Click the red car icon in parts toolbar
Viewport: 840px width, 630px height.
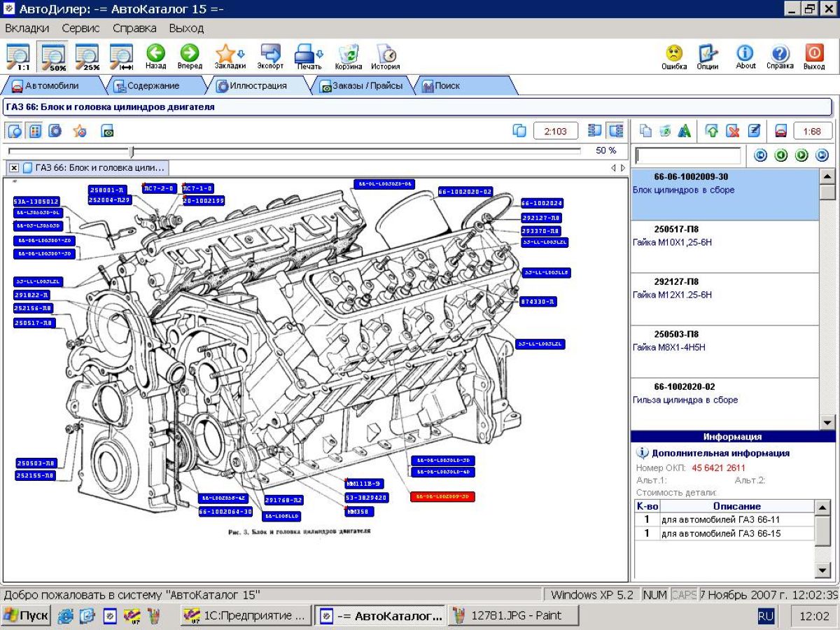point(781,131)
